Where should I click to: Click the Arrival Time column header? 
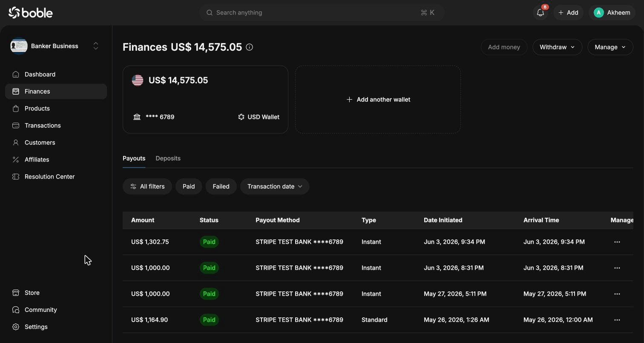point(541,220)
